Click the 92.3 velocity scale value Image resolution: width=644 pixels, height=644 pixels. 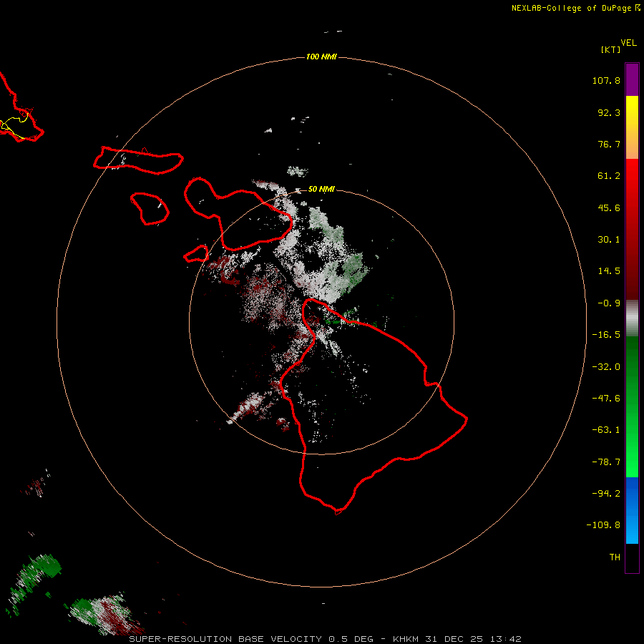point(609,112)
